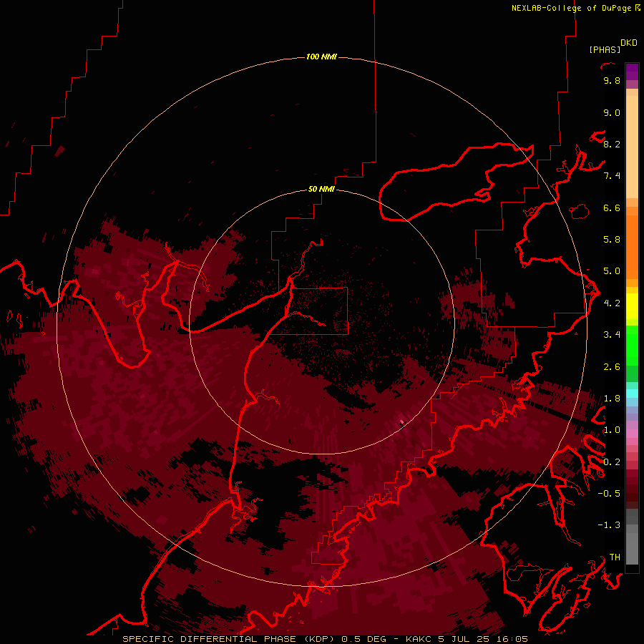Image resolution: width=644 pixels, height=644 pixels.
Task: Click the 1.8 scale value
Action: [x=612, y=399]
